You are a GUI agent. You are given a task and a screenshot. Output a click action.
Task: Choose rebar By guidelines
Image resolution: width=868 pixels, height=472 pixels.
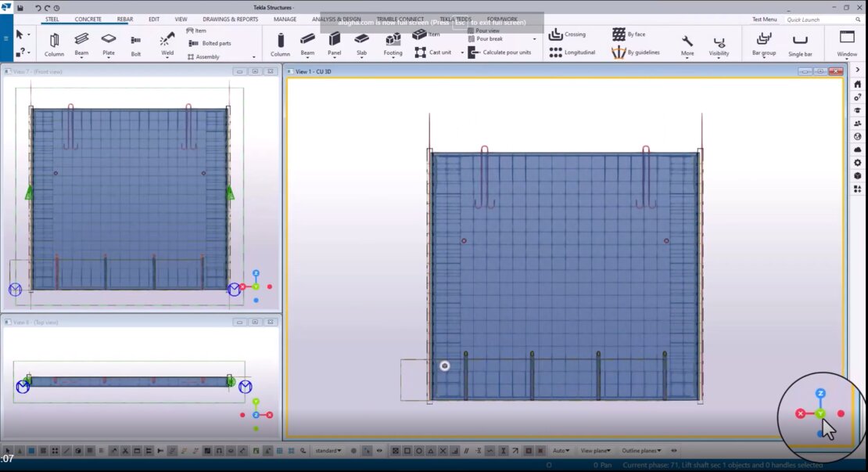pyautogui.click(x=636, y=52)
